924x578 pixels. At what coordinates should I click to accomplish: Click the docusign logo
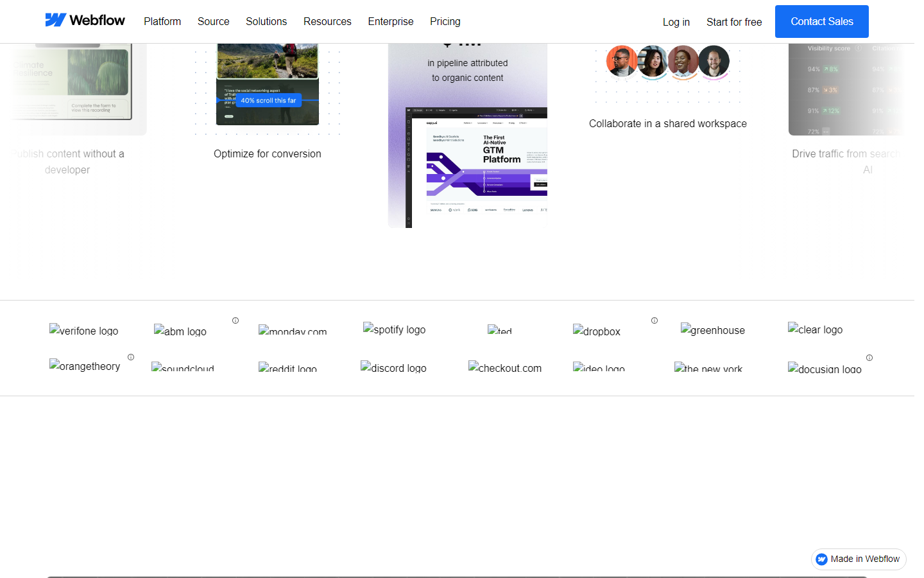[x=825, y=368]
